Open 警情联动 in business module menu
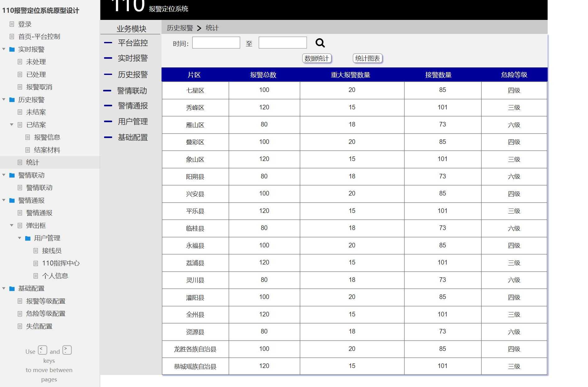This screenshot has height=387, width=588. pos(132,91)
